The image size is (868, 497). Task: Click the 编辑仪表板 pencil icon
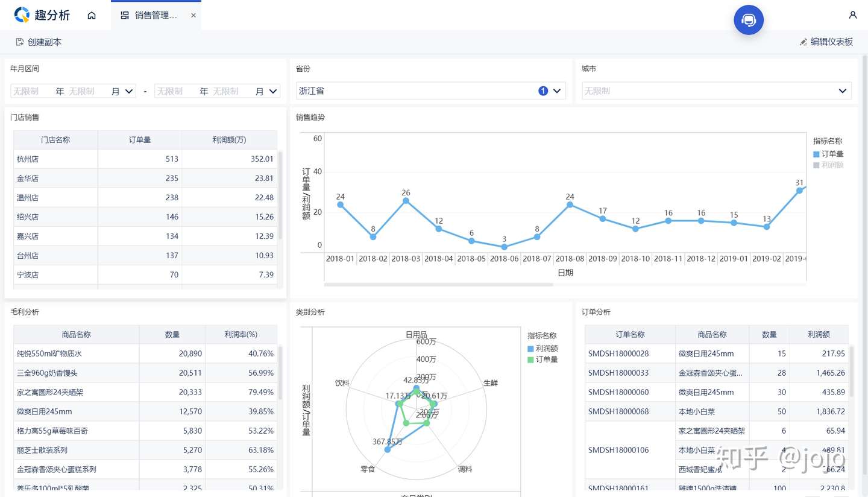[x=803, y=42]
